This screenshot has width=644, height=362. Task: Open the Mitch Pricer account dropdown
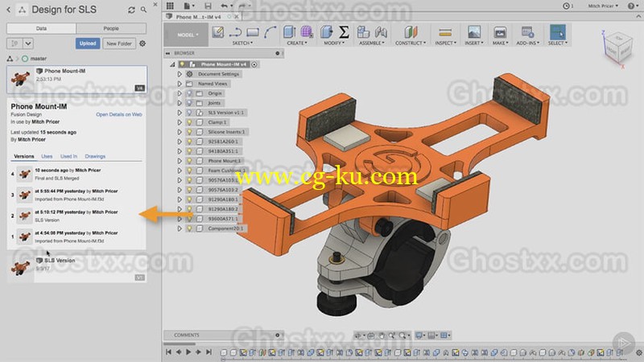tap(603, 6)
